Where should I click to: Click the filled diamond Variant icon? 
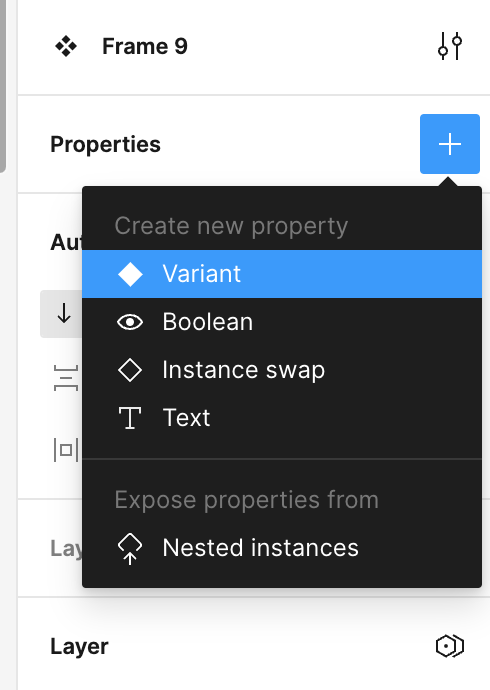click(x=130, y=274)
